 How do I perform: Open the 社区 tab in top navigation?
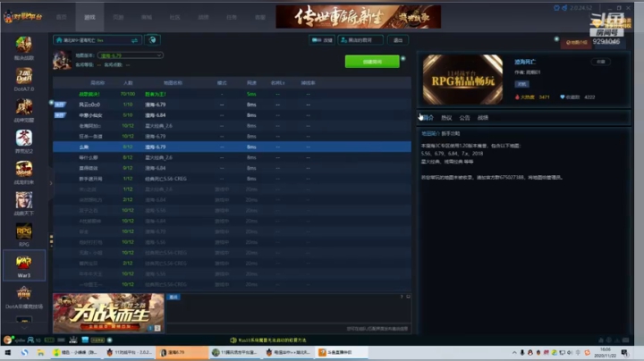[175, 17]
